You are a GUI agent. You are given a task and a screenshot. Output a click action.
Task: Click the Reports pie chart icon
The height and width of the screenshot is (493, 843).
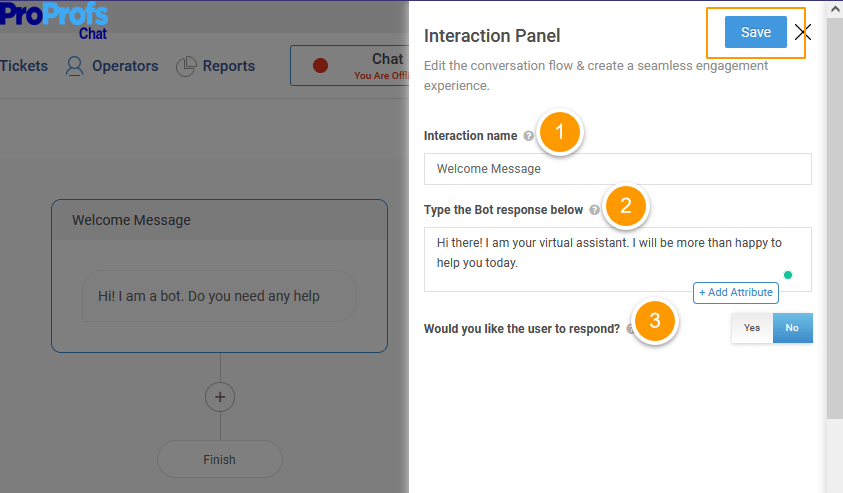click(186, 66)
